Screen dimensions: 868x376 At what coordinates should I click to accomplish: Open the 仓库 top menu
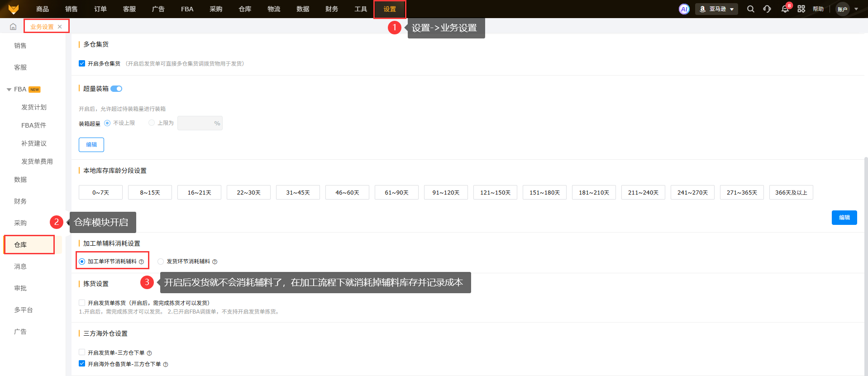[245, 9]
